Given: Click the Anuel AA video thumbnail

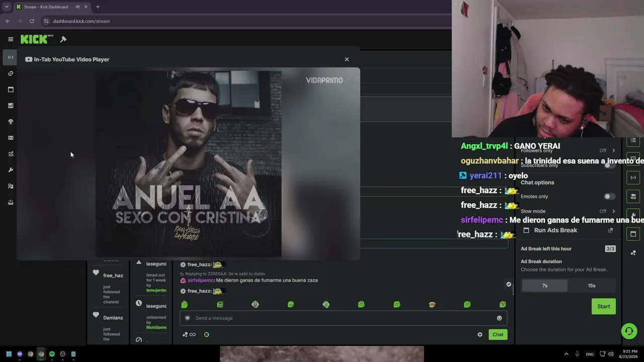Looking at the screenshot, I should point(189,163).
